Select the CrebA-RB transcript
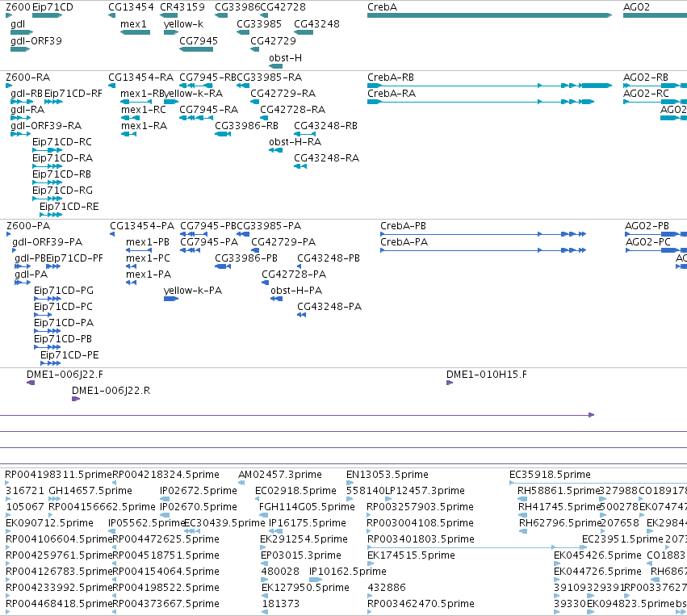This screenshot has width=687, height=616. pos(489,86)
